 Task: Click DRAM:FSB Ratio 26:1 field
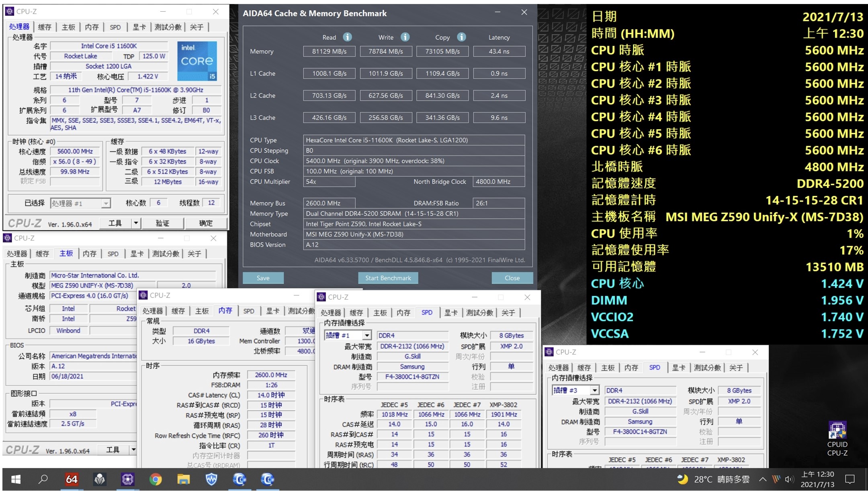click(499, 203)
